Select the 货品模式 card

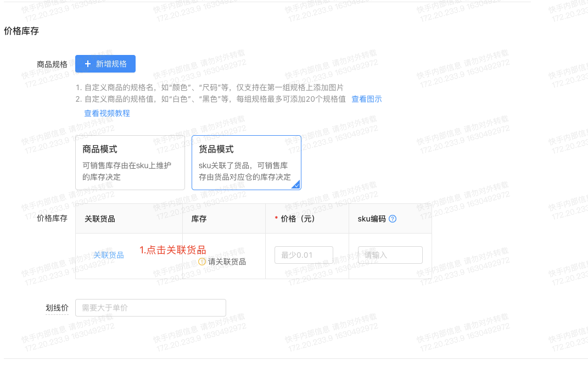point(247,163)
